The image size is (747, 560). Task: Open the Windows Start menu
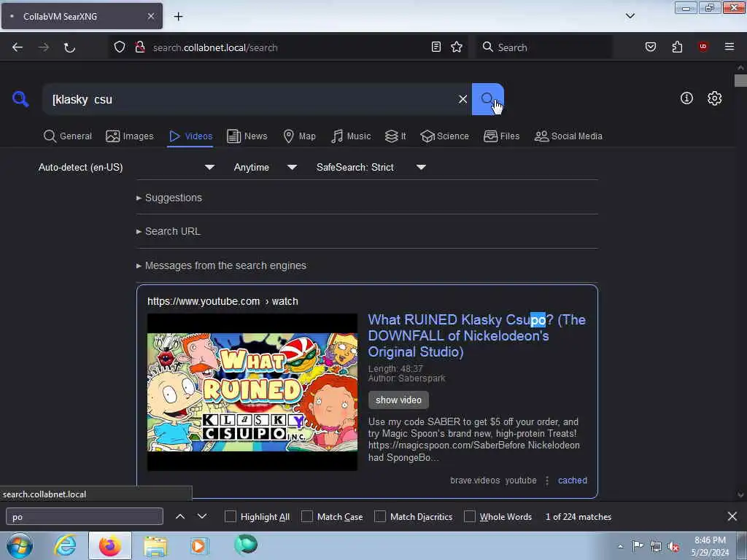20,545
